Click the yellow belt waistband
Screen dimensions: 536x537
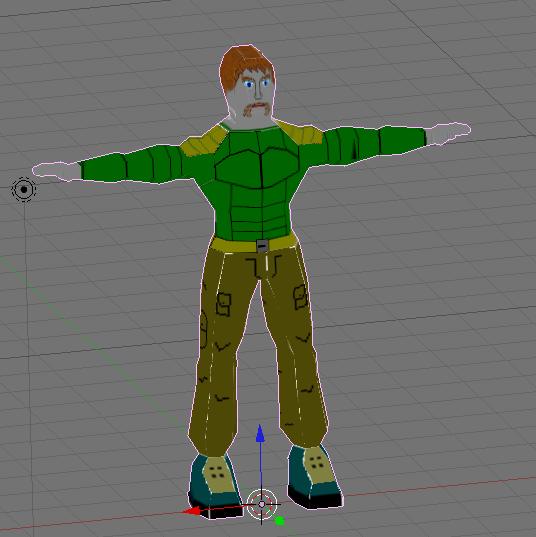click(252, 244)
